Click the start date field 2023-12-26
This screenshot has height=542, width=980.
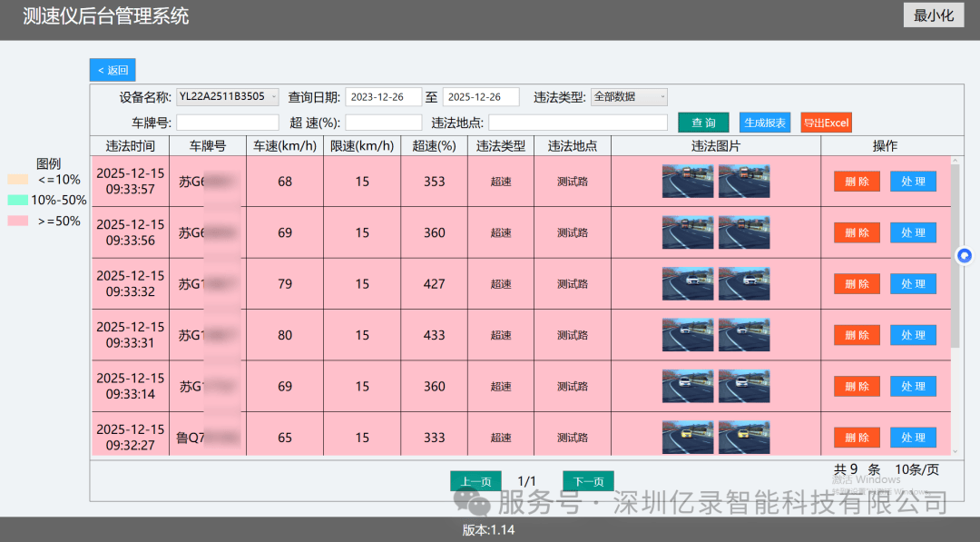383,97
